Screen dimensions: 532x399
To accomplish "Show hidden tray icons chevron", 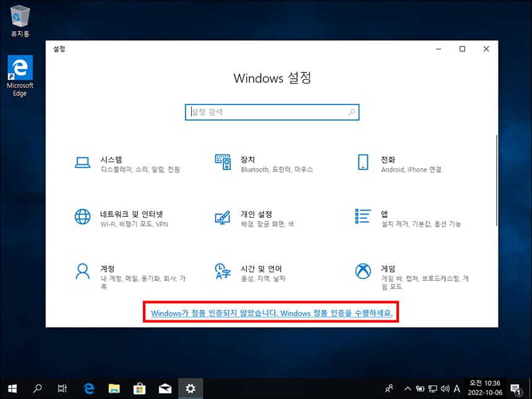I will 408,388.
